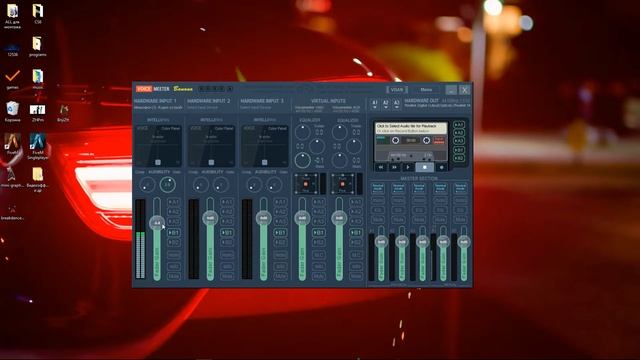Click first virtual input Mid EQ knob
This screenshot has height=360, width=640.
click(317, 146)
